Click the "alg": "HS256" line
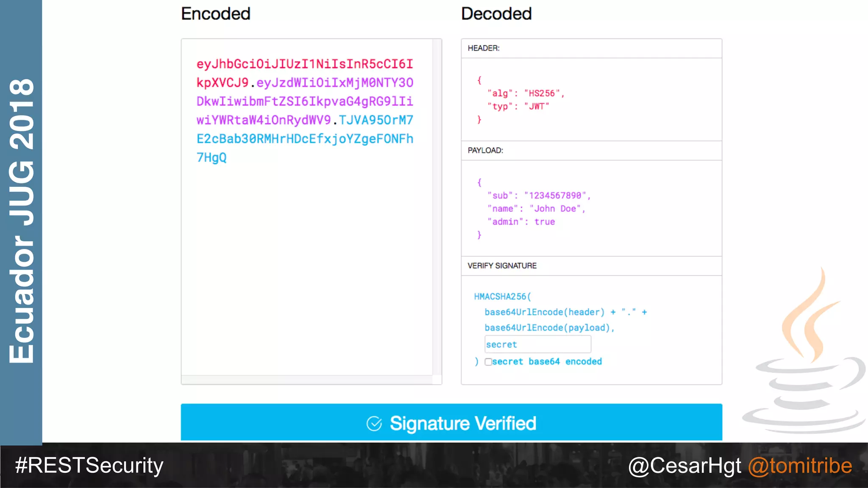868x488 pixels. pyautogui.click(x=526, y=93)
